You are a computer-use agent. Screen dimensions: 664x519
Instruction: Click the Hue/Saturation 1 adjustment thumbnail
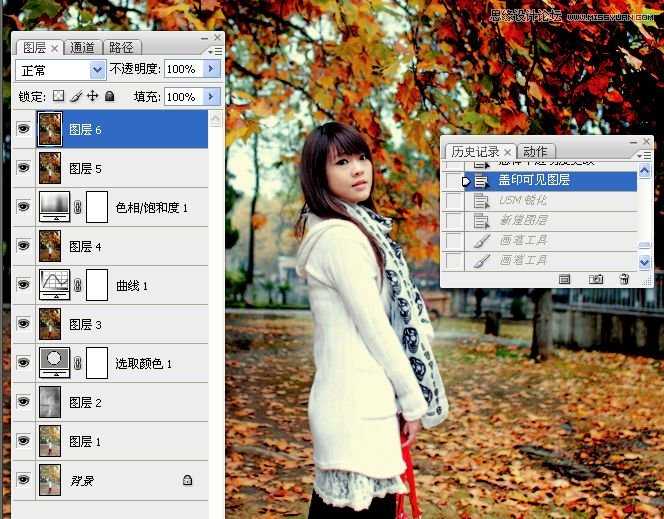(55, 207)
